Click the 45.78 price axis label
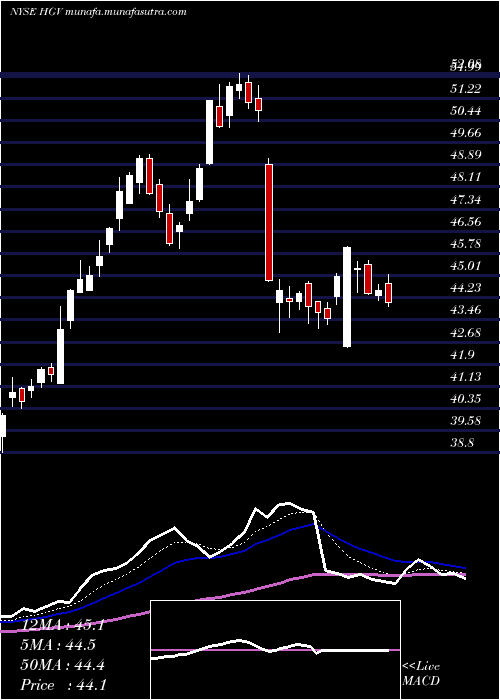Screen dimensions: 500x700 (466, 244)
